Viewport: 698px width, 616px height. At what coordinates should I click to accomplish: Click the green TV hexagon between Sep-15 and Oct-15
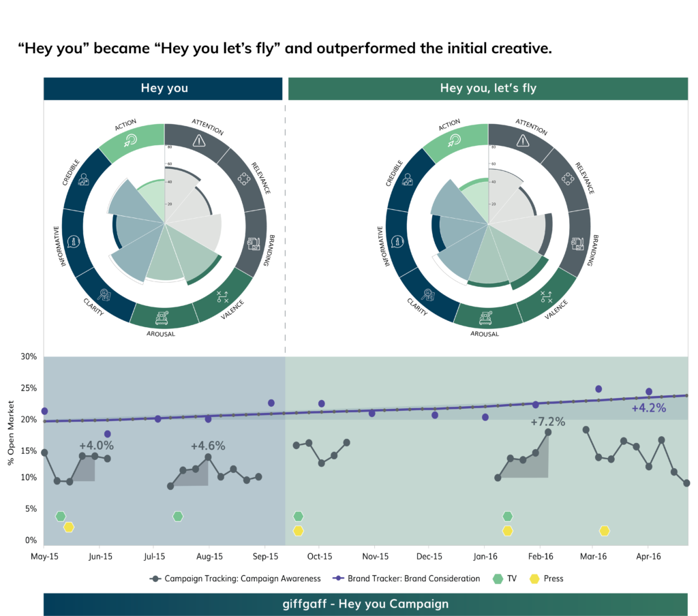click(299, 517)
